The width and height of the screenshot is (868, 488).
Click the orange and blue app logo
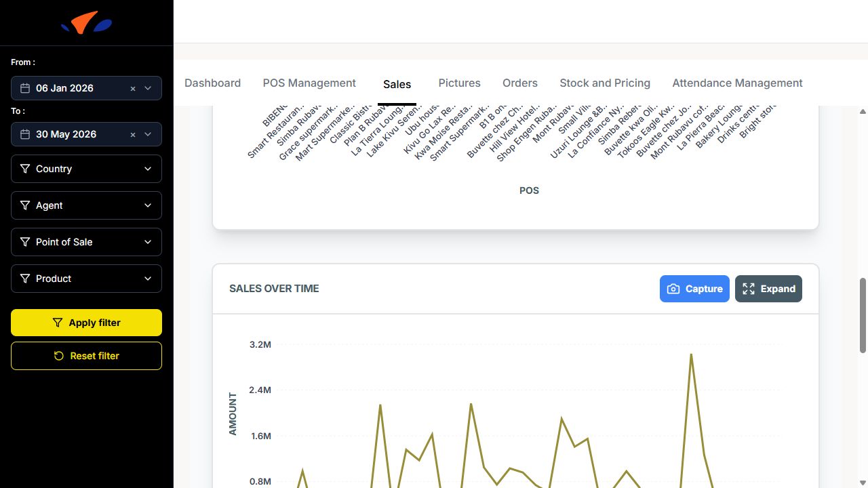86,23
